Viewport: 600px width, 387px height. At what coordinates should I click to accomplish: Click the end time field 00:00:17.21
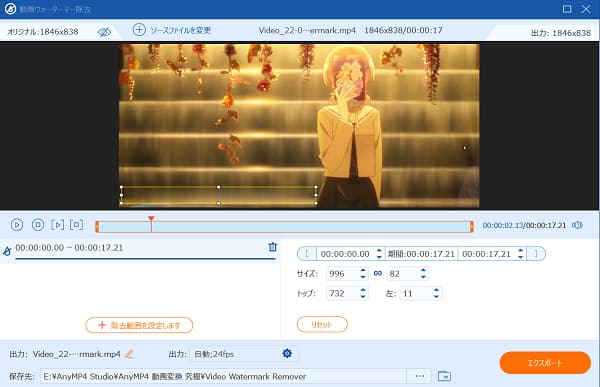pyautogui.click(x=486, y=254)
